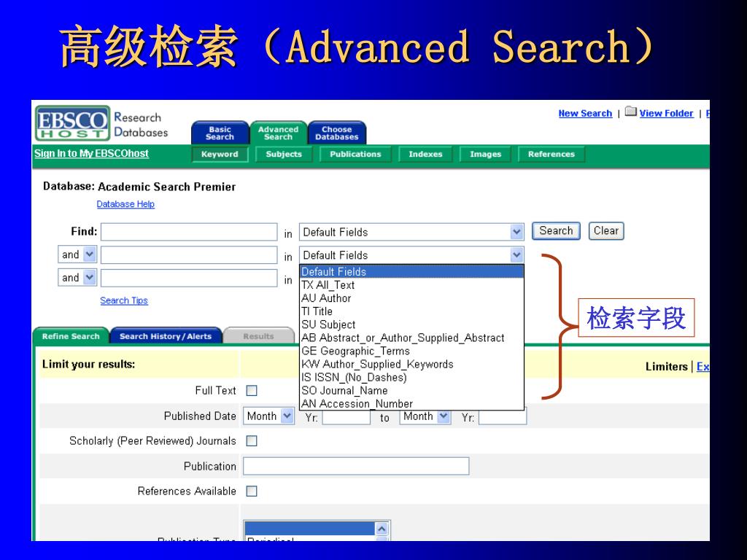The height and width of the screenshot is (560, 747).
Task: Click the second Yr: input box after 'to'
Action: [x=503, y=417]
